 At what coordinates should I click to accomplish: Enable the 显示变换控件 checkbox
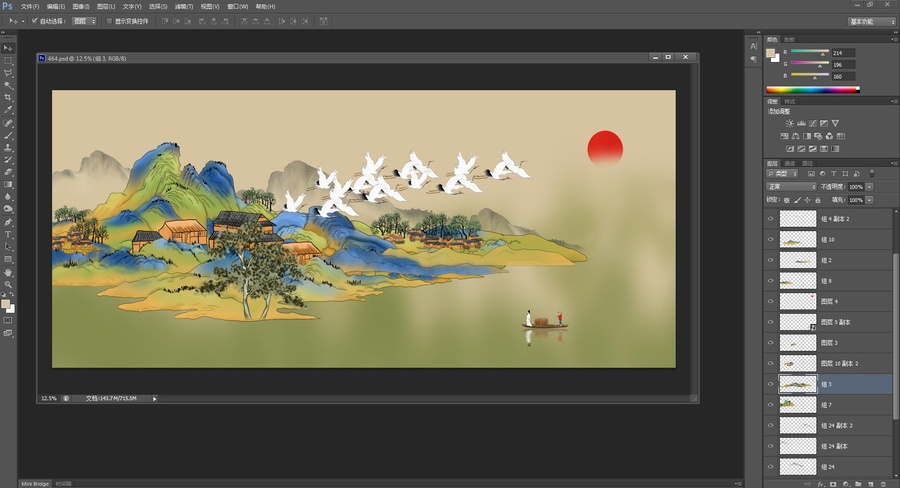coord(109,21)
